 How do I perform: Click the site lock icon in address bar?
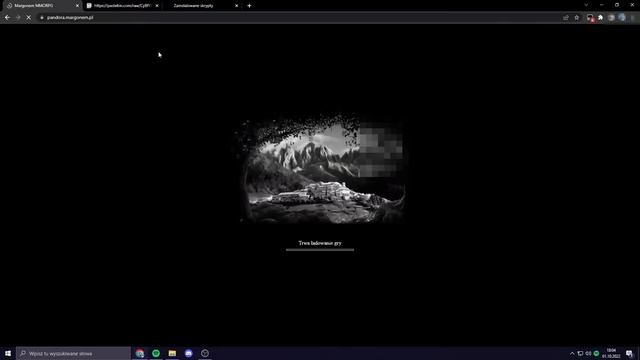(42, 18)
